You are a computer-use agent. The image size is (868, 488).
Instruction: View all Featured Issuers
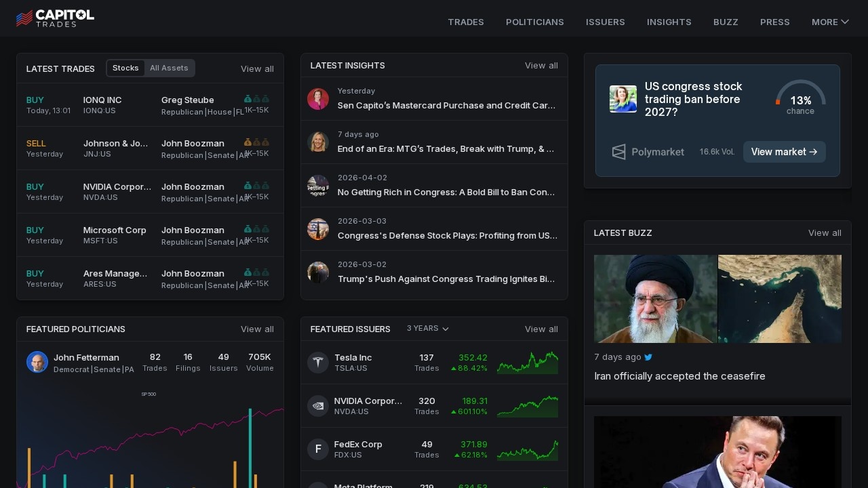pyautogui.click(x=541, y=329)
